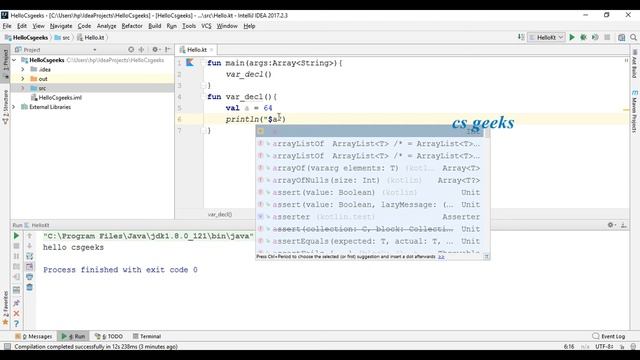Click the stop square in Run tool window
The image size is (640, 360).
16,246
